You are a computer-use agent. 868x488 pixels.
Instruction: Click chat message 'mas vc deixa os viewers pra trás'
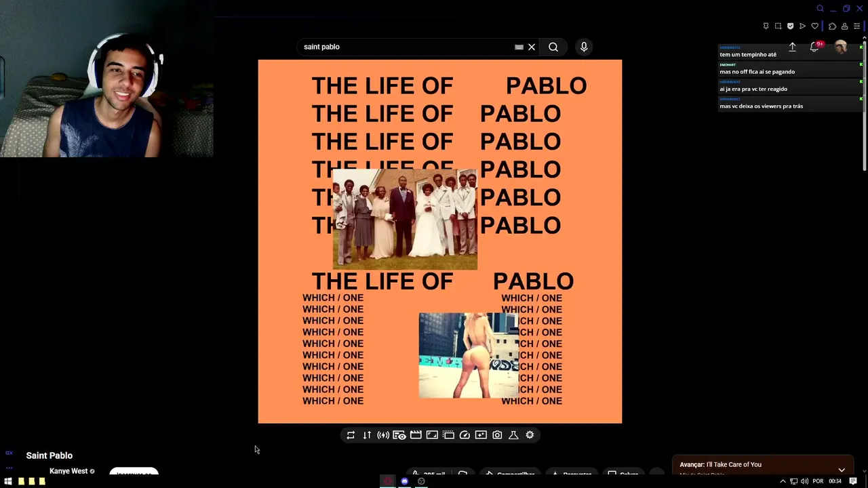(x=761, y=106)
